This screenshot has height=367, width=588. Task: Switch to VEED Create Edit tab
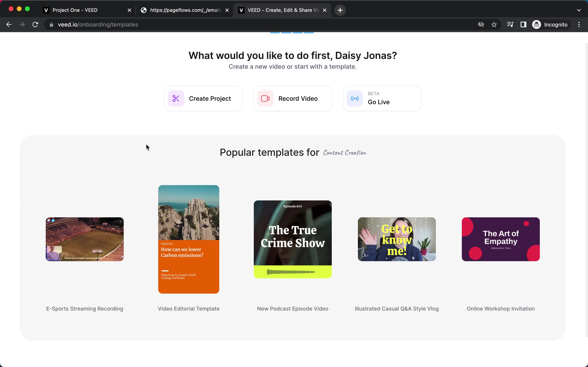[282, 10]
